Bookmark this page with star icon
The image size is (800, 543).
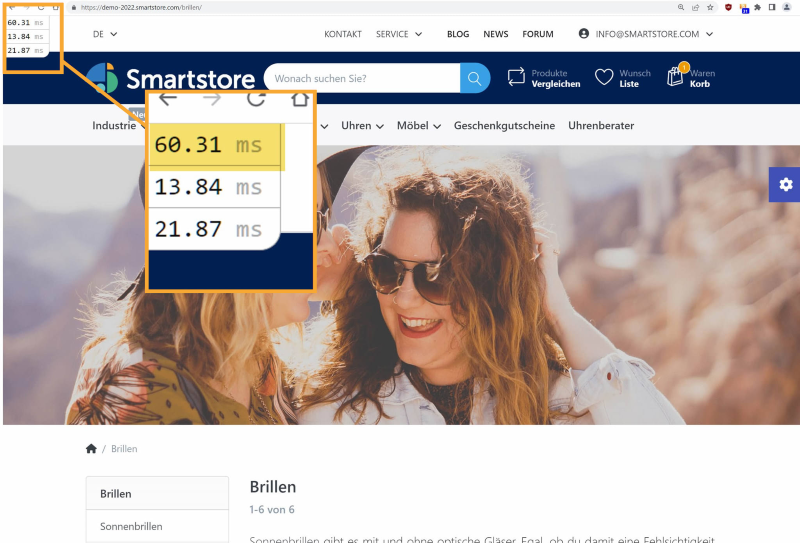coord(710,7)
